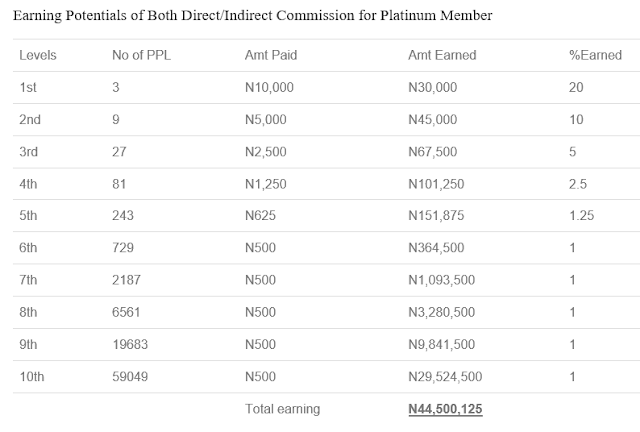Screen dimensions: 640x432
Task: Click the 'Amt Paid' column header
Action: pos(271,55)
